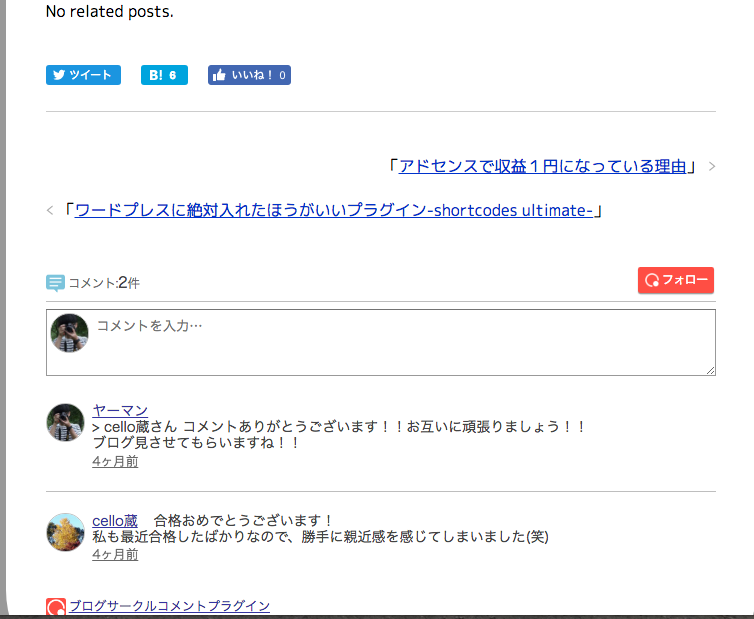Click the comment speech bubble icon
Viewport: 754px width, 619px height.
click(56, 283)
